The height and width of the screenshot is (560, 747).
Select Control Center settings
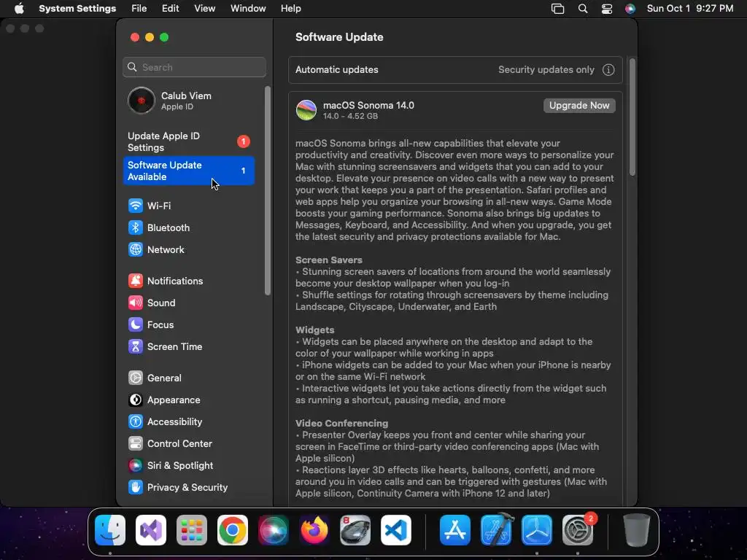tap(189, 444)
